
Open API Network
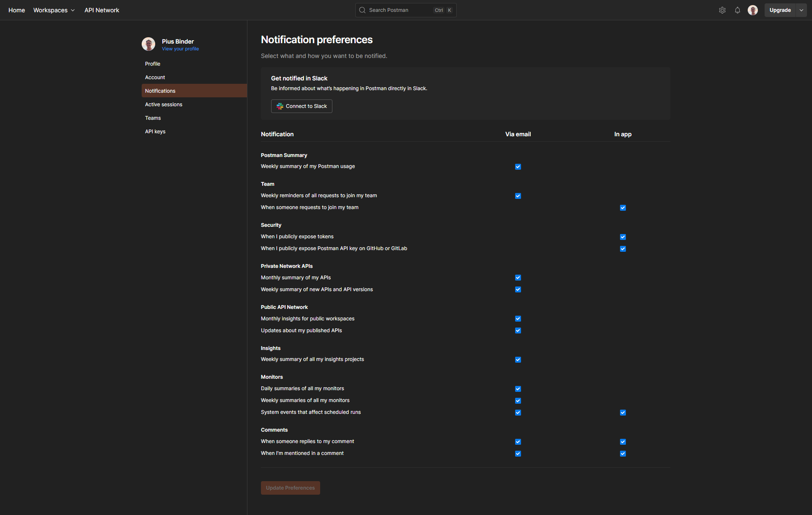tap(102, 10)
